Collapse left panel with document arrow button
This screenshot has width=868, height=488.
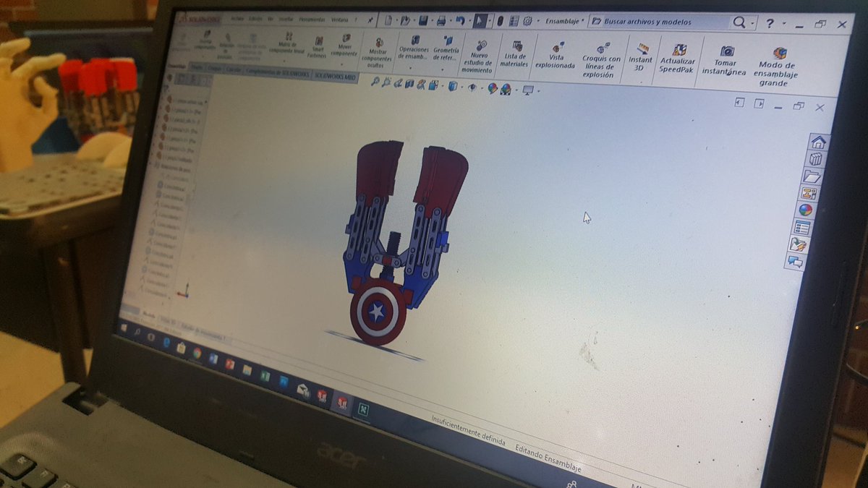[x=739, y=103]
